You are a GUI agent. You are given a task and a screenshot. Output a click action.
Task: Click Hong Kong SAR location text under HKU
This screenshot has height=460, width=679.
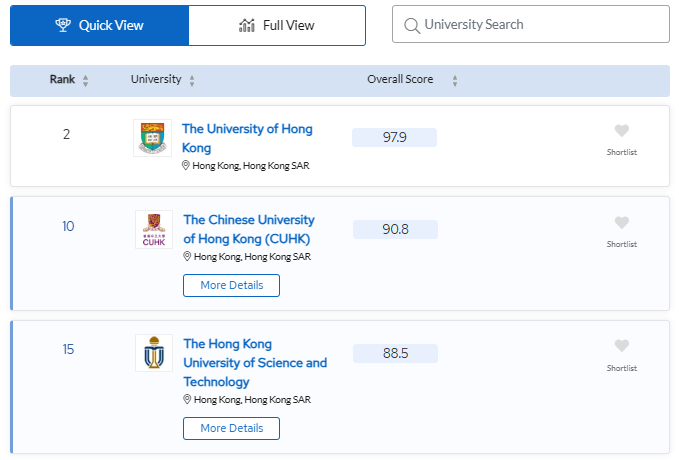pyautogui.click(x=251, y=165)
